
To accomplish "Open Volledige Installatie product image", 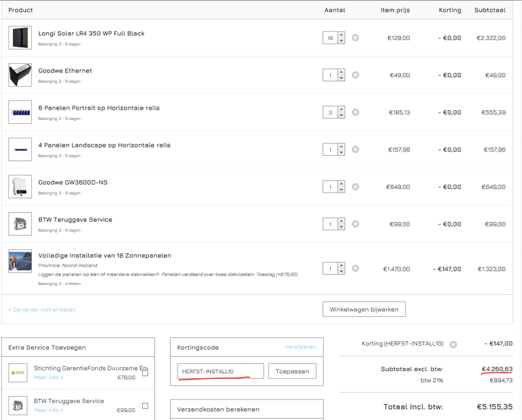I will pyautogui.click(x=20, y=261).
